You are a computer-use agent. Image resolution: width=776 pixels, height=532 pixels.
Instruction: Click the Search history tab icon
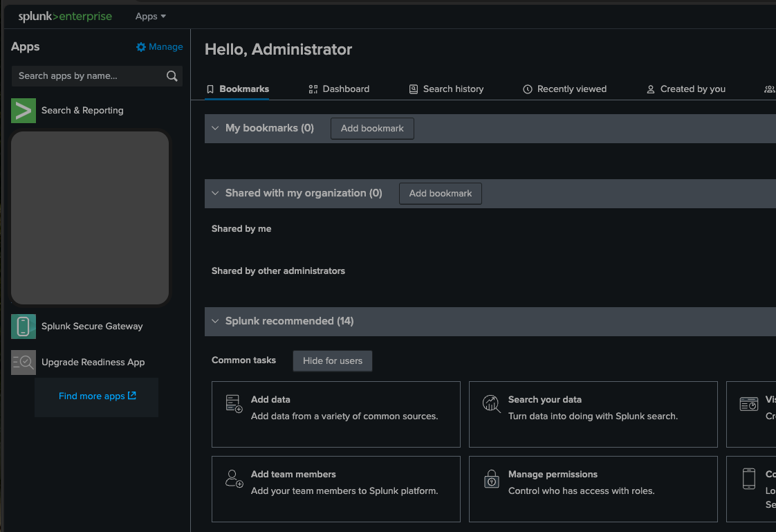tap(413, 89)
